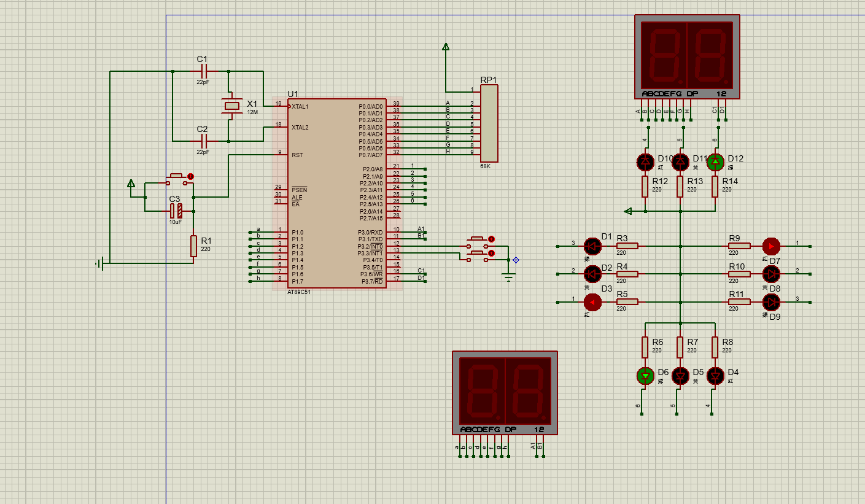
Task: Click the EA pin label on U1
Action: [x=295, y=204]
